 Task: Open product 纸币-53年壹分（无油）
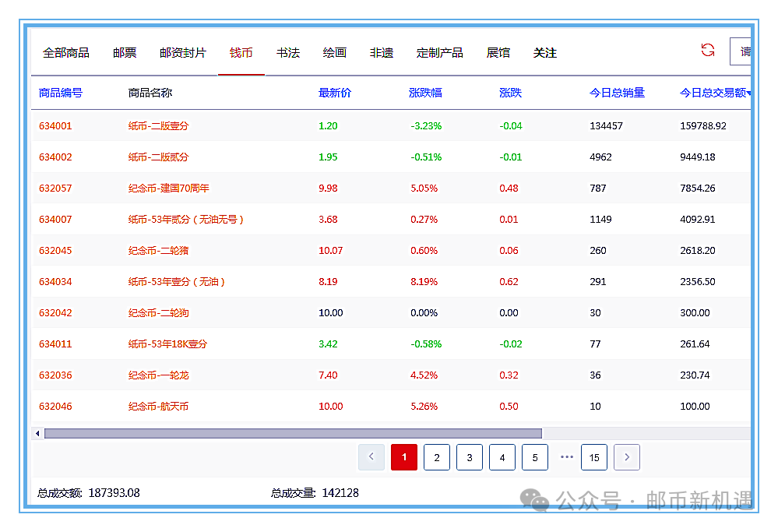(177, 282)
